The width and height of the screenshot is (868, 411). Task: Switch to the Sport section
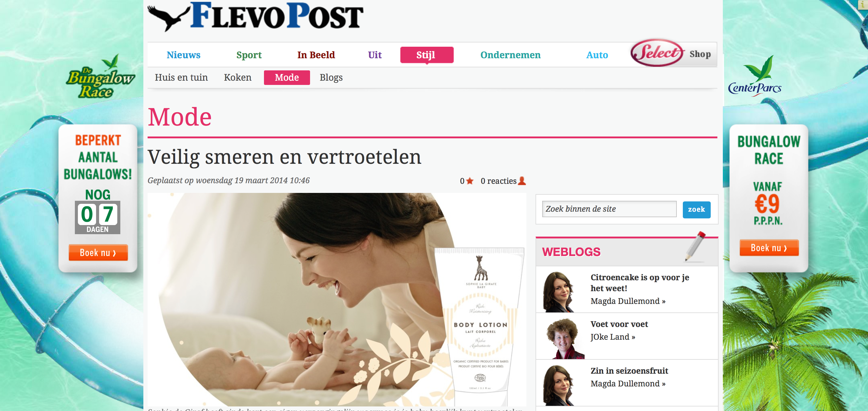249,55
